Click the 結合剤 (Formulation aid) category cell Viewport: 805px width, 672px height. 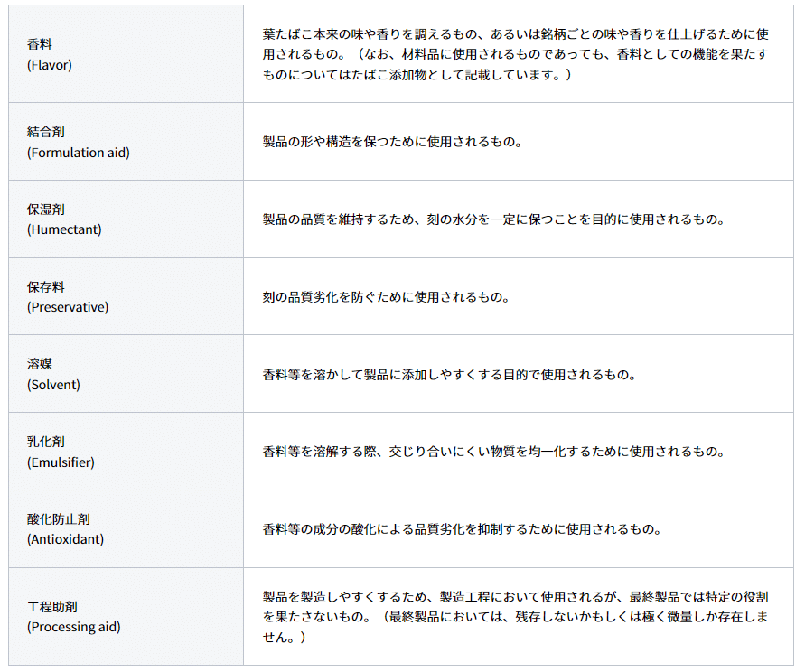[126, 142]
